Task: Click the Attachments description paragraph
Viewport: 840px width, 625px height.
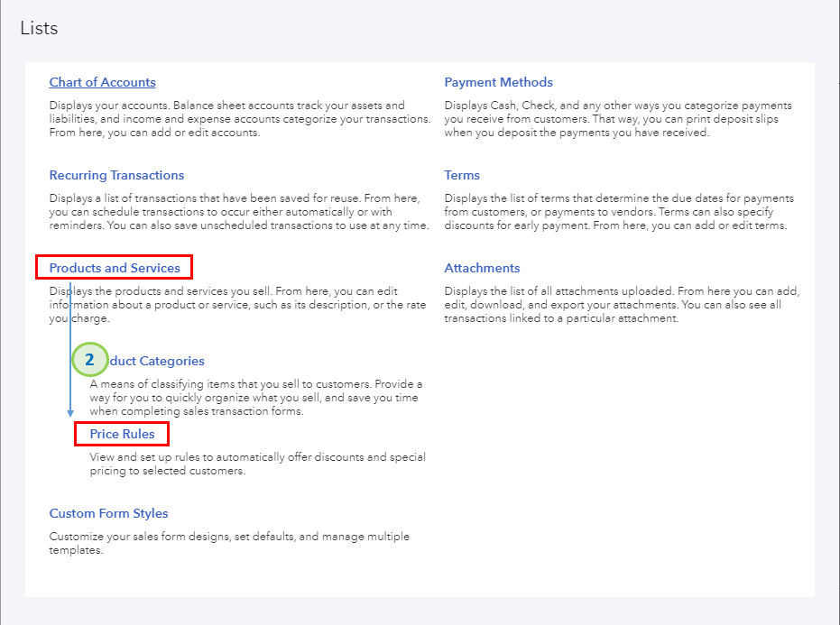Action: [621, 305]
